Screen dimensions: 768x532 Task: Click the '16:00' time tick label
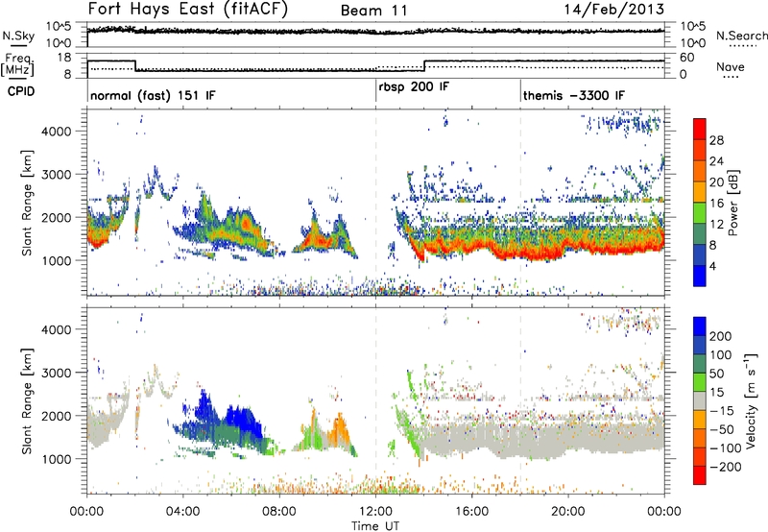coord(471,512)
